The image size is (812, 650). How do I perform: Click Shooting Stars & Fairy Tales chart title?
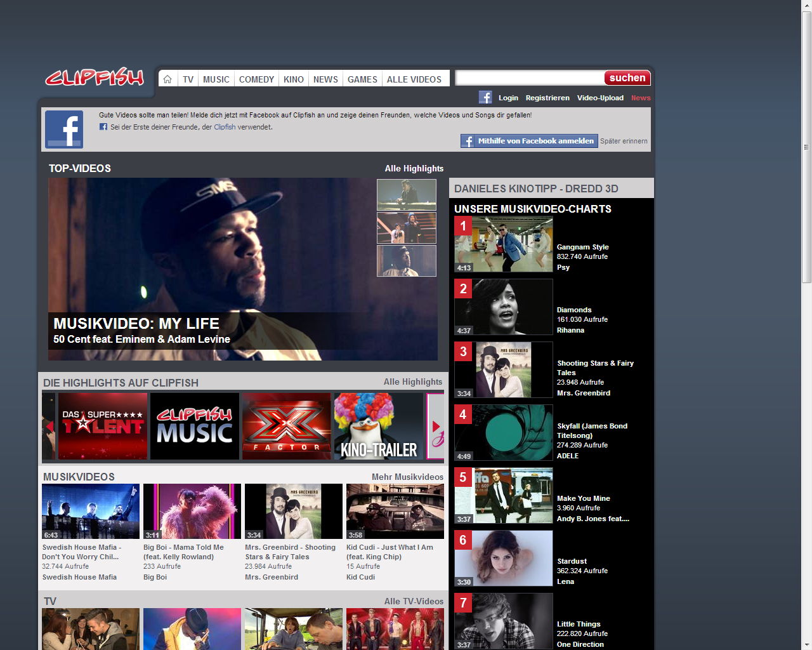[x=595, y=368]
